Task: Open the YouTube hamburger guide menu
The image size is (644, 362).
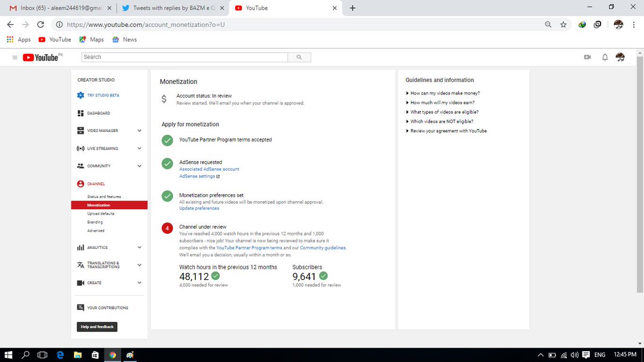Action: [x=14, y=57]
